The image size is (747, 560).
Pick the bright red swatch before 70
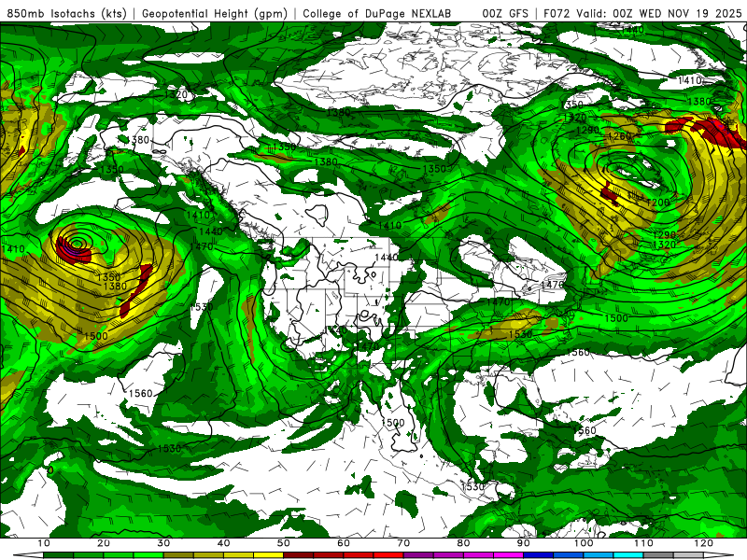tap(388, 555)
